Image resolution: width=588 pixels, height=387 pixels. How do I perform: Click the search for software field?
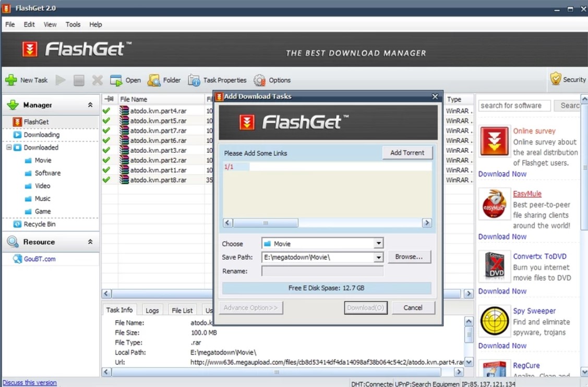(x=514, y=106)
